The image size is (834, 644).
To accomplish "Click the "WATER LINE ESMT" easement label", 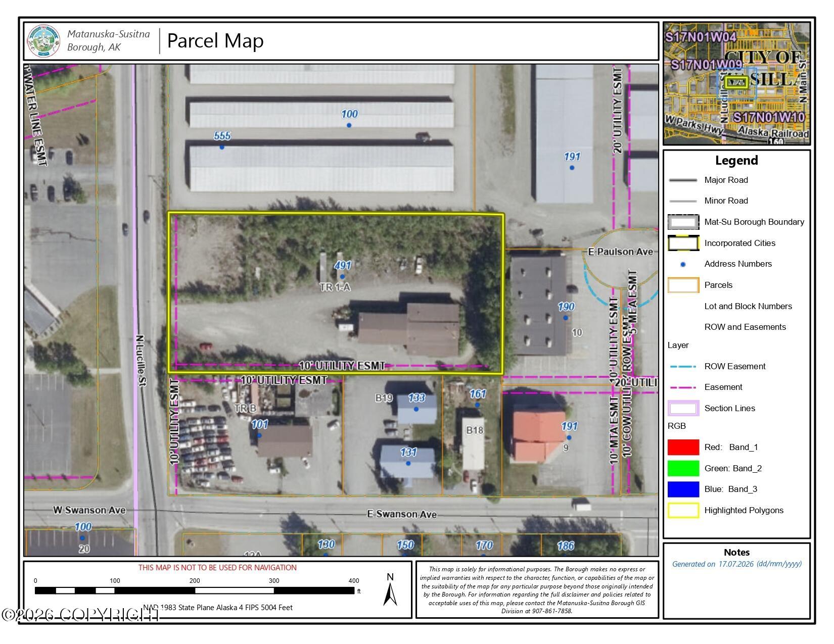I will pos(35,116).
